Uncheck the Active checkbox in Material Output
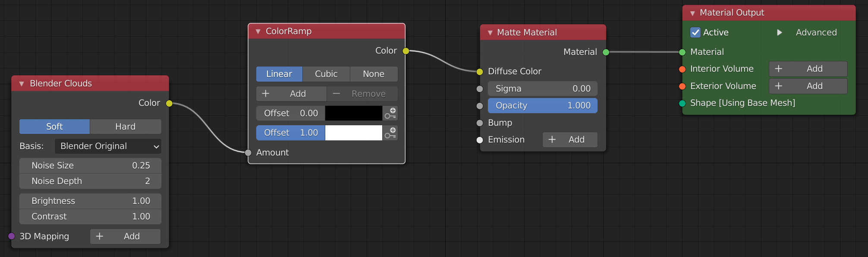The height and width of the screenshot is (257, 868). tap(695, 32)
